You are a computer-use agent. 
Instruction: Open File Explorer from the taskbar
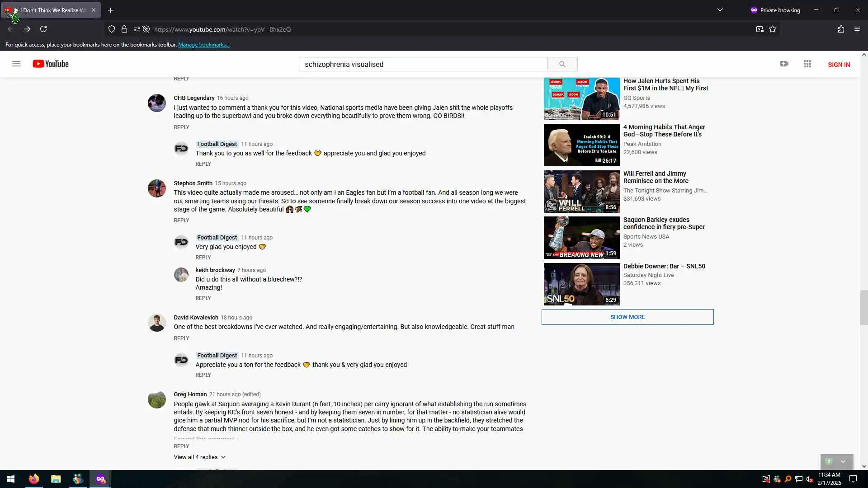(x=56, y=479)
